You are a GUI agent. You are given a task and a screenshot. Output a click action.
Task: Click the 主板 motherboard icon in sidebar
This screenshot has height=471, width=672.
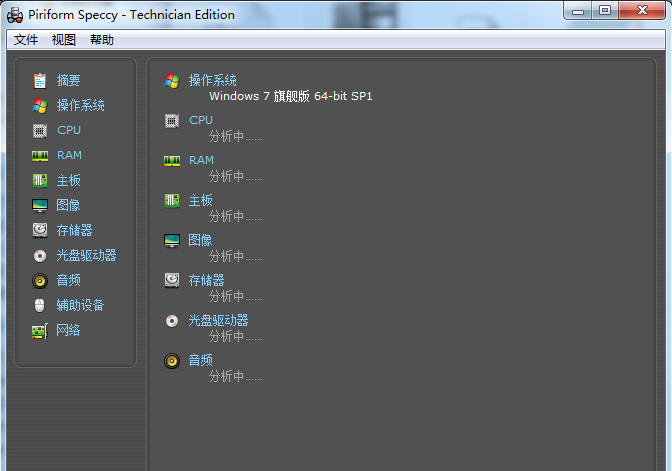point(40,180)
